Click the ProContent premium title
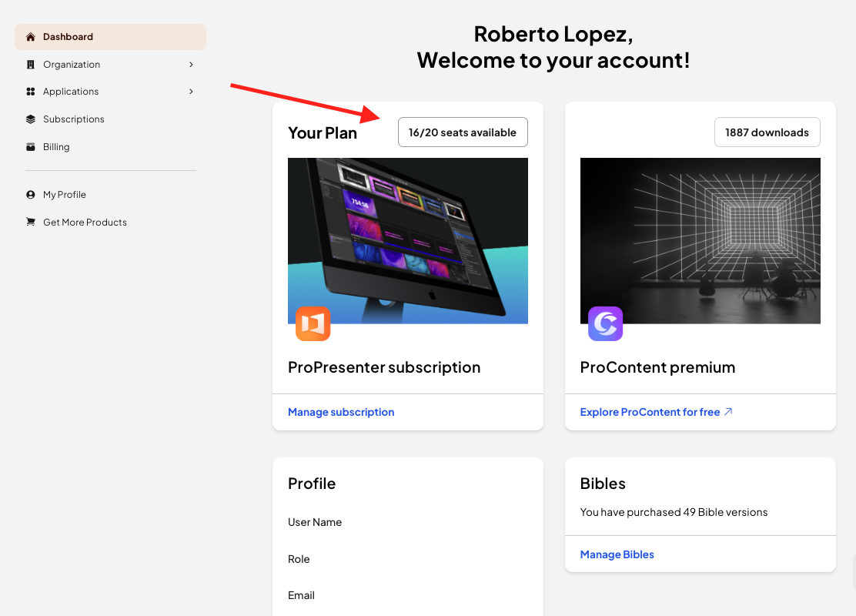856x616 pixels. point(658,367)
